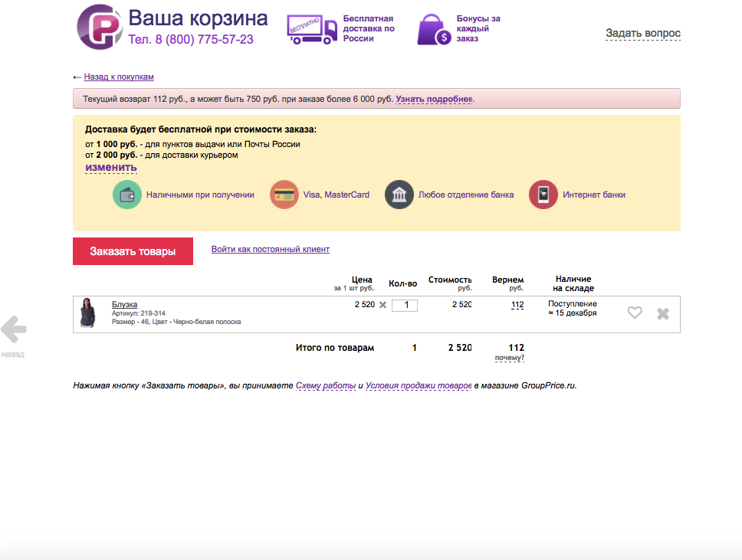The height and width of the screenshot is (560, 742).
Task: Click the Бесплатная доставка по России text
Action: coord(369,28)
